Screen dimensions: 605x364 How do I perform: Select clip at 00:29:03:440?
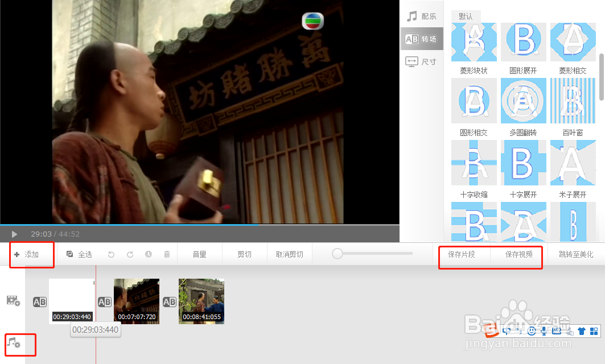point(72,301)
